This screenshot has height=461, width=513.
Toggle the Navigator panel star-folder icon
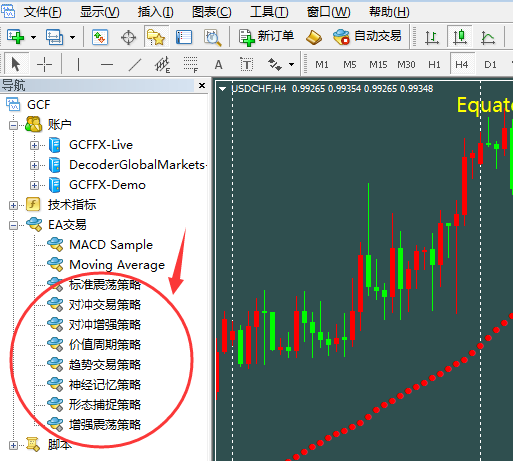pos(156,37)
